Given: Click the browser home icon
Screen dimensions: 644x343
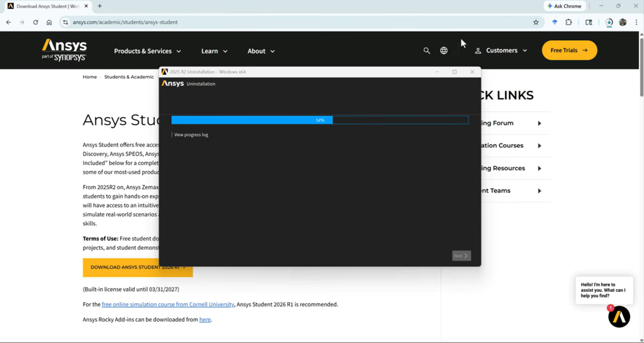Looking at the screenshot, I should click(x=49, y=22).
